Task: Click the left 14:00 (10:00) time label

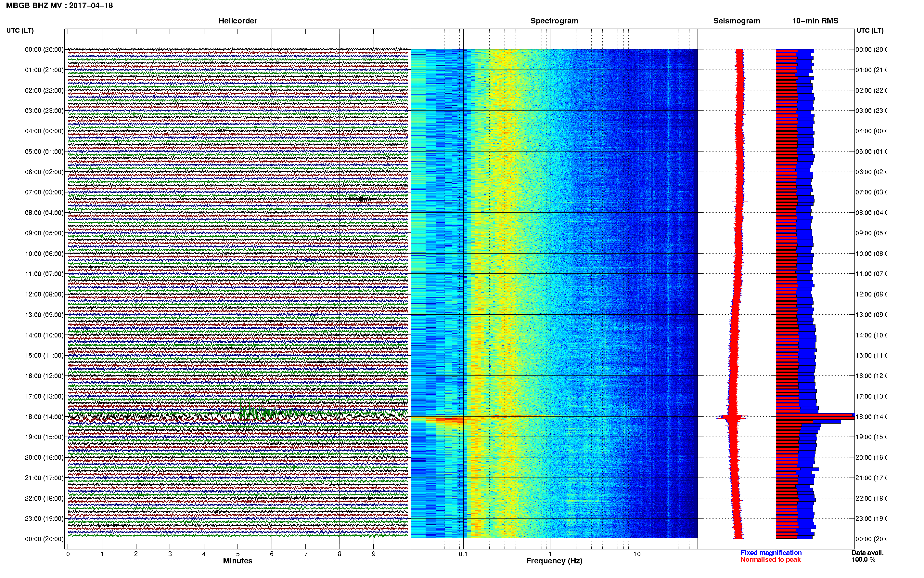Action: 44,335
